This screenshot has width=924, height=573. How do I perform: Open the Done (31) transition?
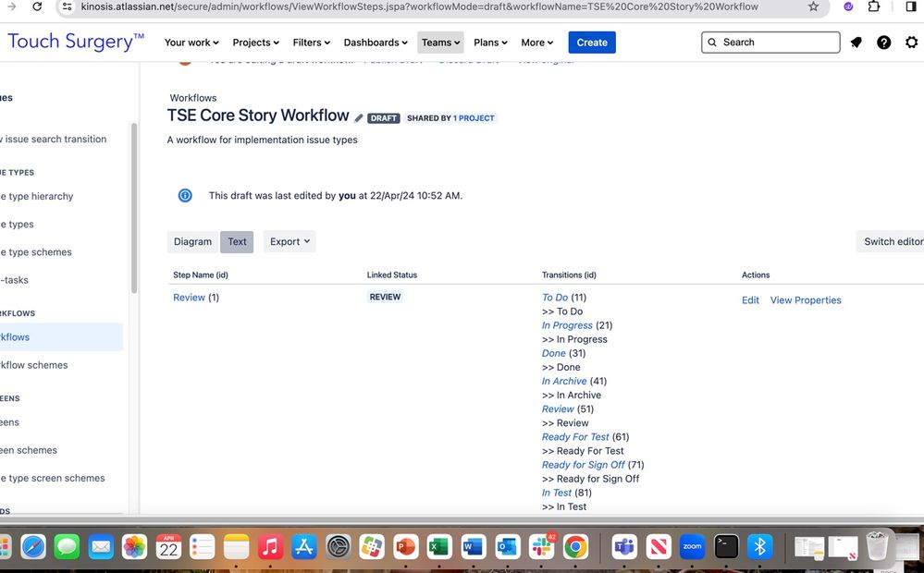(x=554, y=353)
